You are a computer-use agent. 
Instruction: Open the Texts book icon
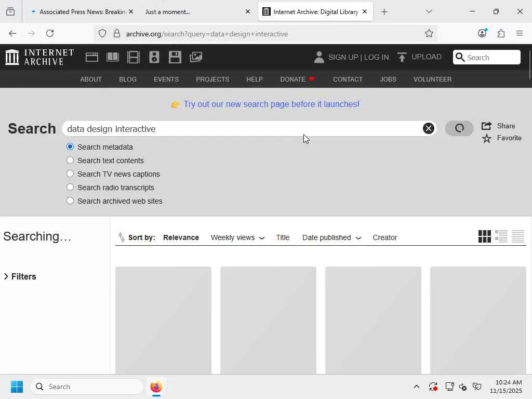pos(113,57)
